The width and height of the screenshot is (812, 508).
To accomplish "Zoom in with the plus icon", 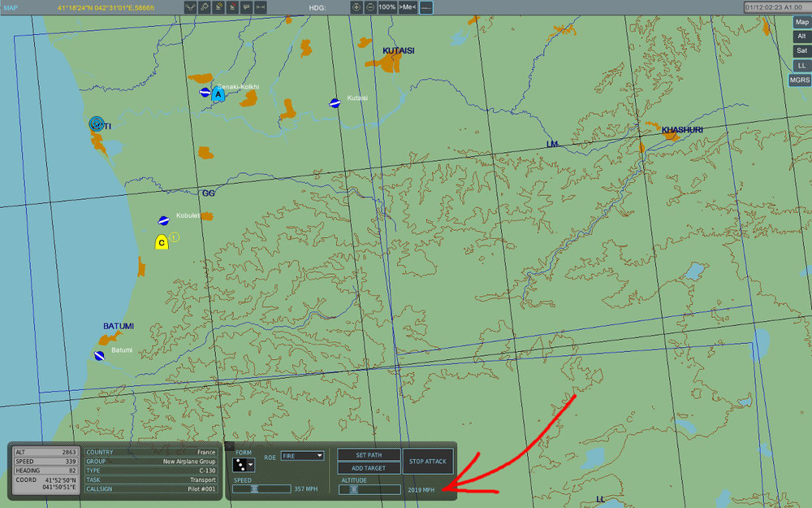I will 356,7.
